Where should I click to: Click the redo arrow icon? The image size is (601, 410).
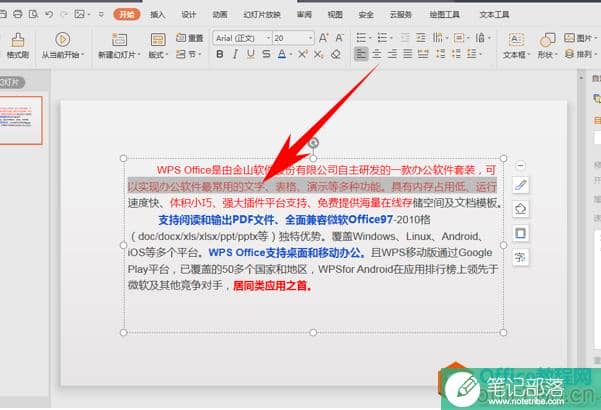(64, 15)
